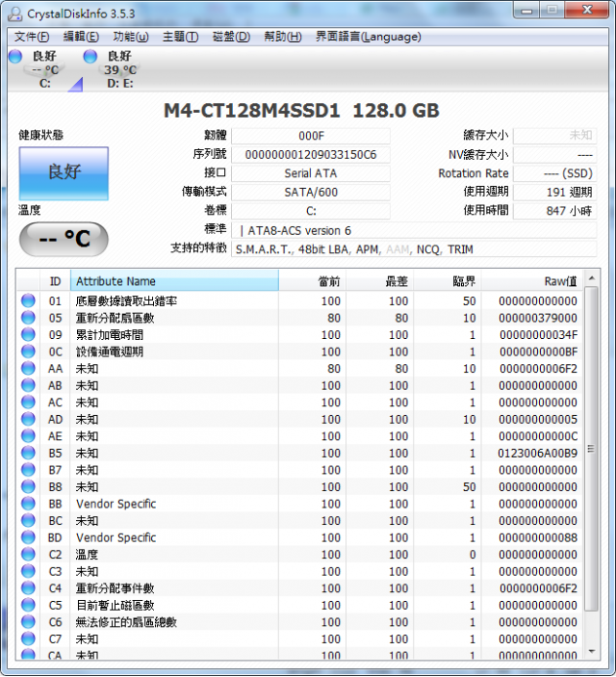Screen dimensions: 616x677
Task: Select the 溫度 attribute name in row C2
Action: point(88,555)
